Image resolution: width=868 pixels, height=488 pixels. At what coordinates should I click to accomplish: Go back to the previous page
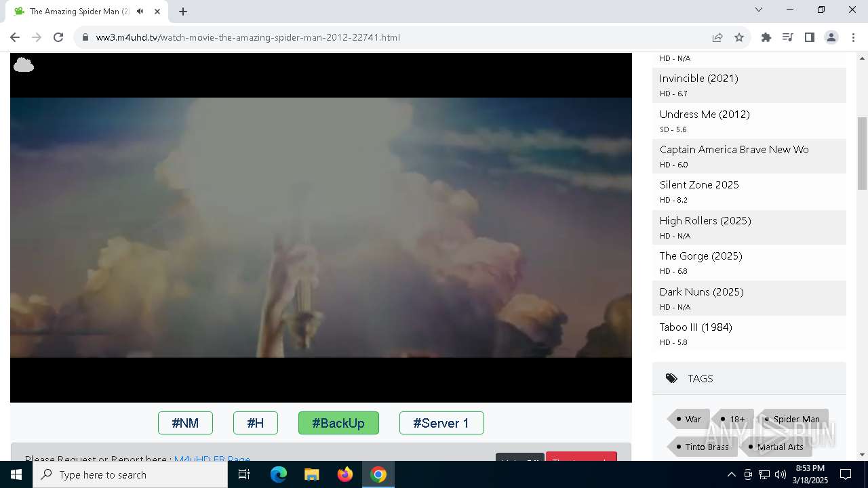coord(15,37)
